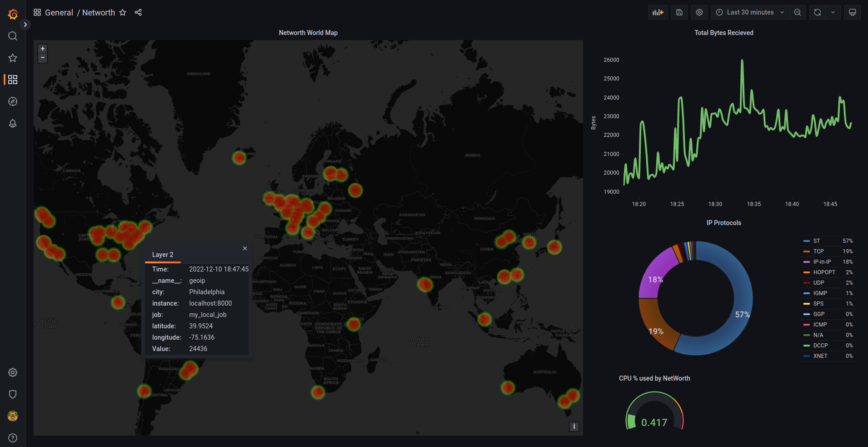This screenshot has height=447, width=868.
Task: Open the Configuration gear in sidebar
Action: click(x=13, y=372)
